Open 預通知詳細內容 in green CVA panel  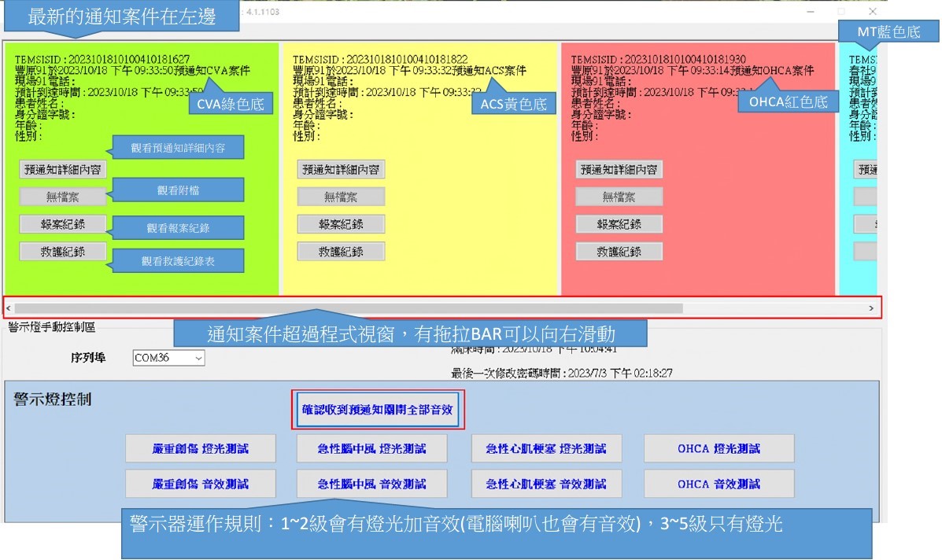pyautogui.click(x=63, y=169)
